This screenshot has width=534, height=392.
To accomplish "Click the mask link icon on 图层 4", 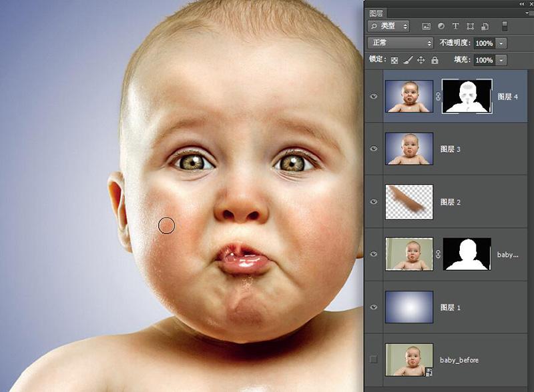I will 438,97.
